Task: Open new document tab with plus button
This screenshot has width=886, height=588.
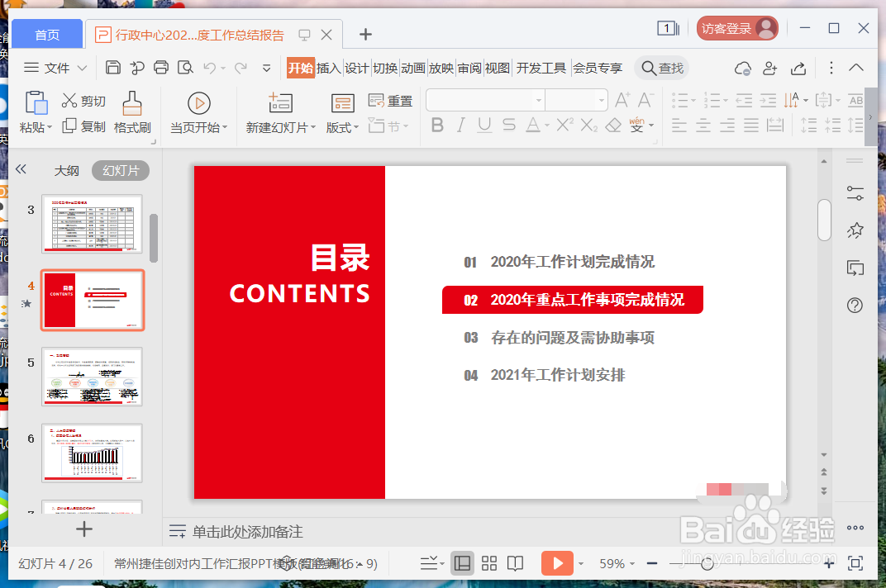Action: pyautogui.click(x=365, y=35)
